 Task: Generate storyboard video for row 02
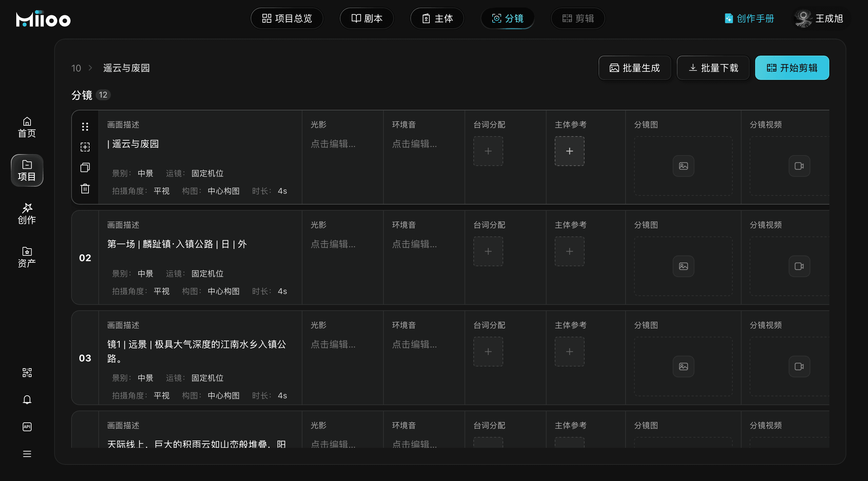tap(799, 266)
